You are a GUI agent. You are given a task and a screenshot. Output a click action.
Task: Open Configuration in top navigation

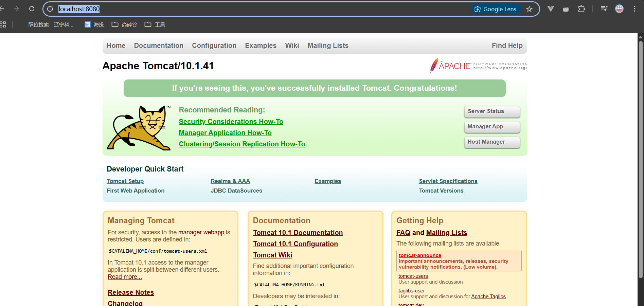point(214,46)
